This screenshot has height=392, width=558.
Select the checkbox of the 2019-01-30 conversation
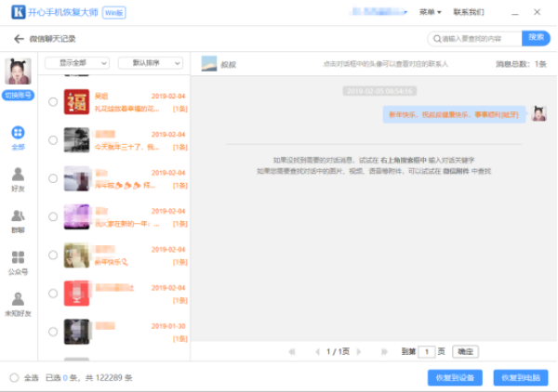(53, 332)
